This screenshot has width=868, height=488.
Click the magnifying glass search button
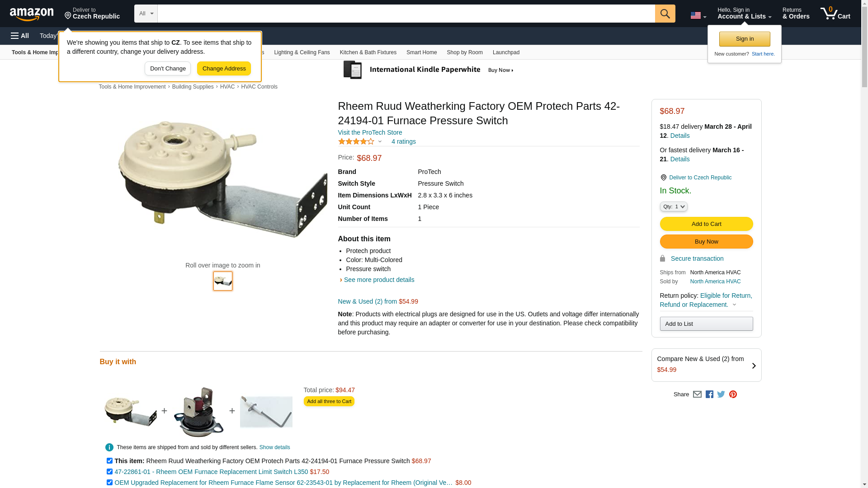click(x=665, y=14)
